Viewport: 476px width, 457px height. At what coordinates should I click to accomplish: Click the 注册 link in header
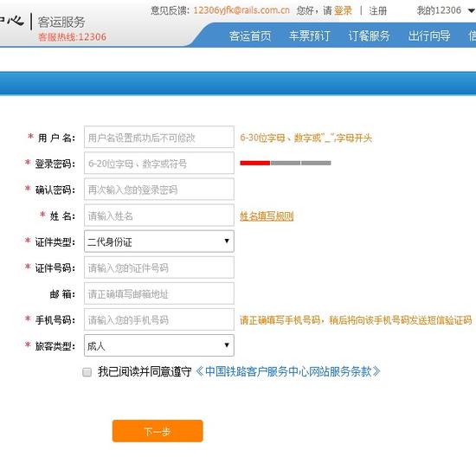[x=378, y=11]
